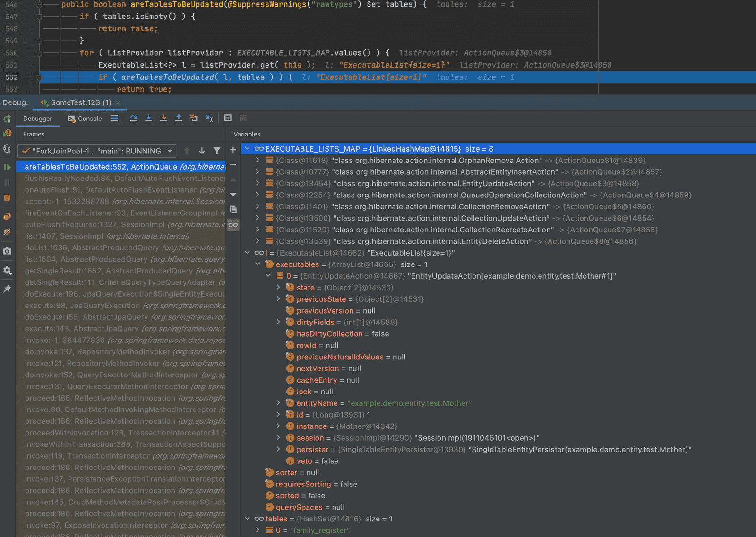Viewport: 756px width, 537px height.
Task: Toggle Mute Breakpoints in left sidebar
Action: coord(7,231)
